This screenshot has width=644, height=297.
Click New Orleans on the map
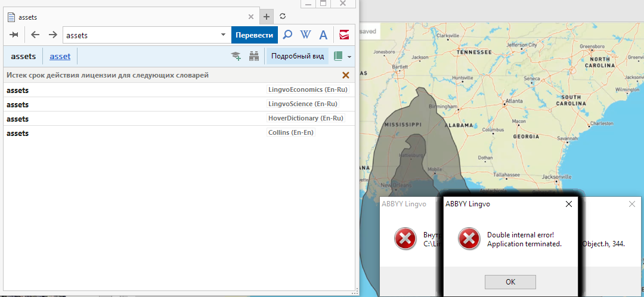[x=396, y=185]
